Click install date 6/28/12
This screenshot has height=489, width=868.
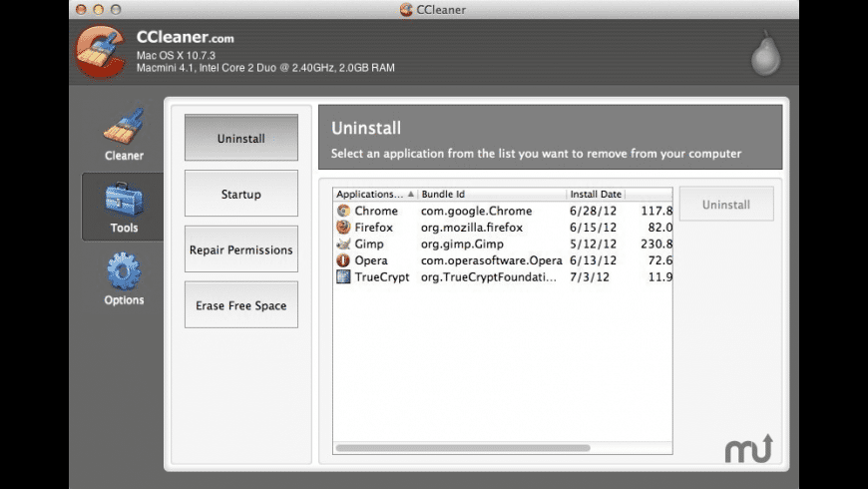[593, 211]
